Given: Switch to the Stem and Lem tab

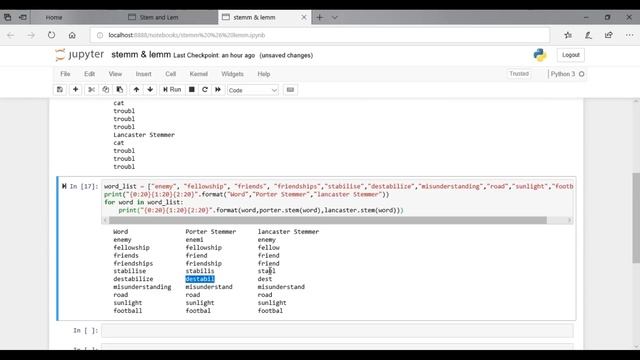Looking at the screenshot, I should [x=159, y=18].
